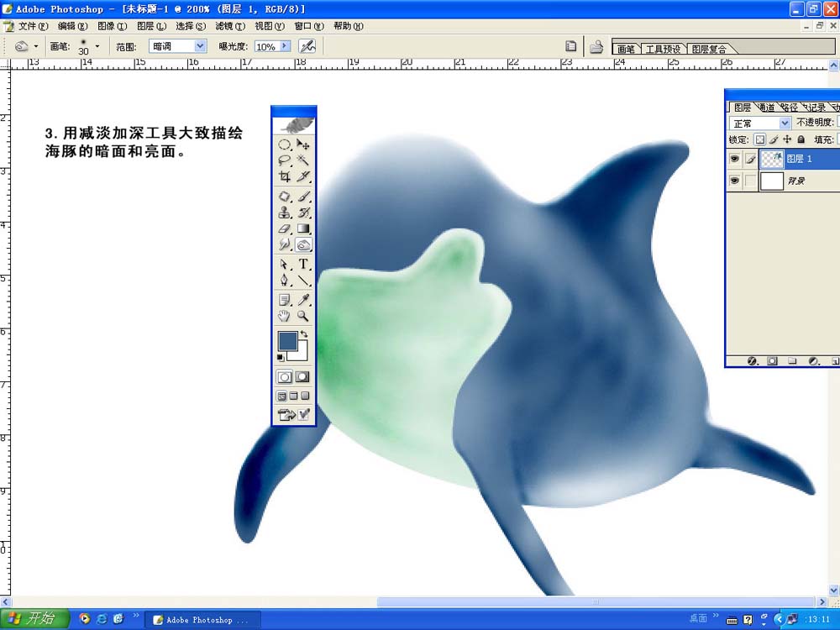Set Standard Screen mode
The image size is (840, 630).
(281, 396)
